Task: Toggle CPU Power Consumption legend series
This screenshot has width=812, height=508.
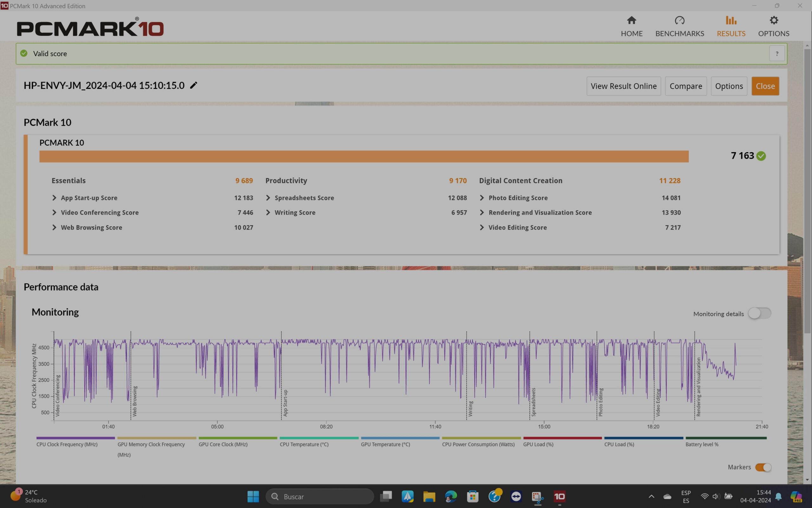Action: coord(481,442)
